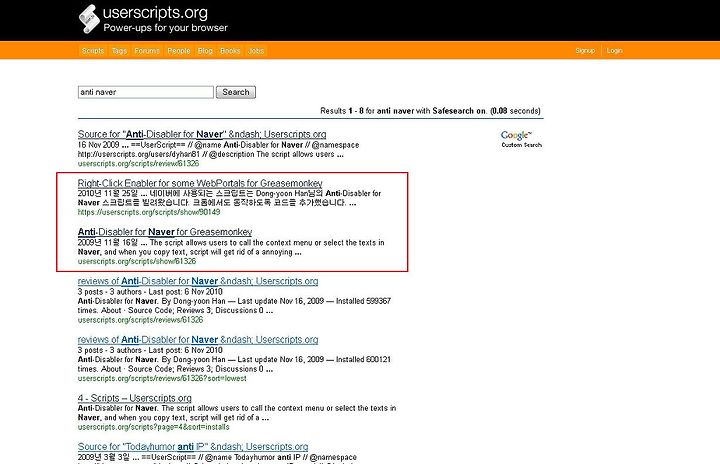This screenshot has height=464, width=720.
Task: Focus the 'anti naver' search field
Action: pyautogui.click(x=146, y=92)
